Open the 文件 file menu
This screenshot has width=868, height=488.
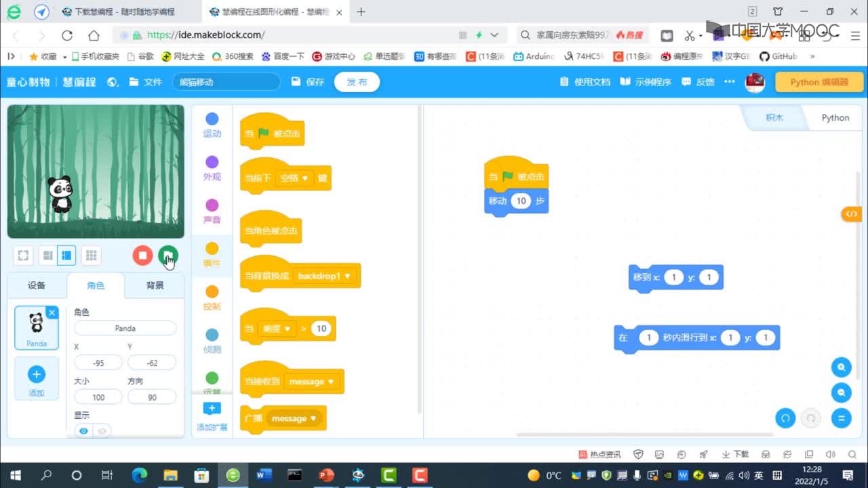click(x=146, y=82)
